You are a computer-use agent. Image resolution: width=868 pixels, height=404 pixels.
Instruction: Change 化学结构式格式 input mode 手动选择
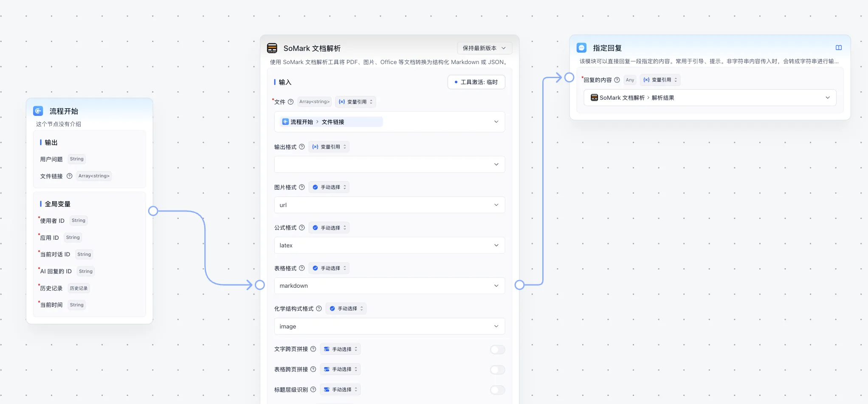click(346, 309)
